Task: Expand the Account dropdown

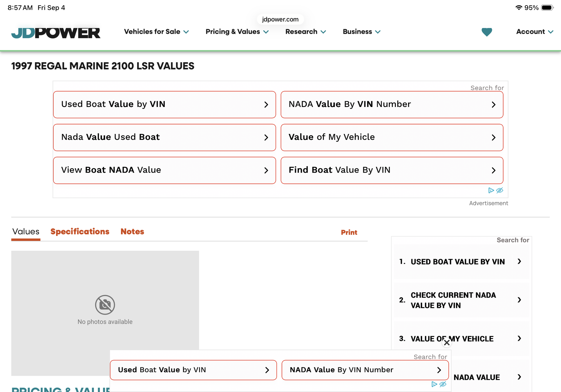Action: (535, 32)
